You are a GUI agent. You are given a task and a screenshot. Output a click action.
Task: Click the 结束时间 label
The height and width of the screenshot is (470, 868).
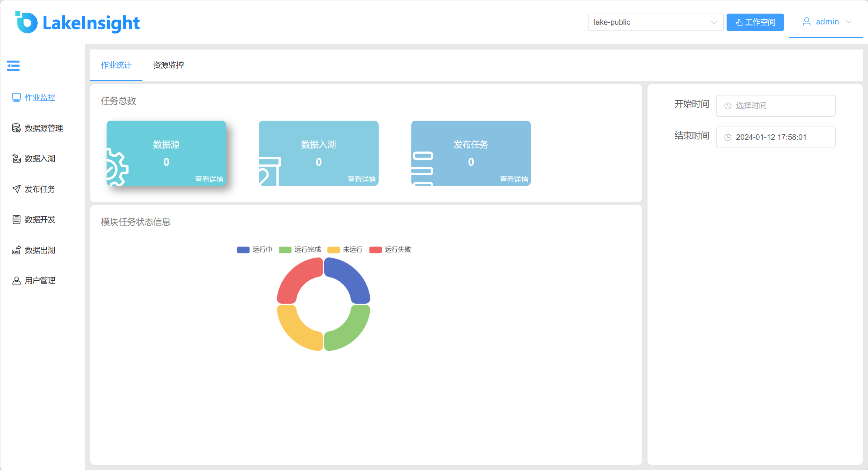[692, 136]
